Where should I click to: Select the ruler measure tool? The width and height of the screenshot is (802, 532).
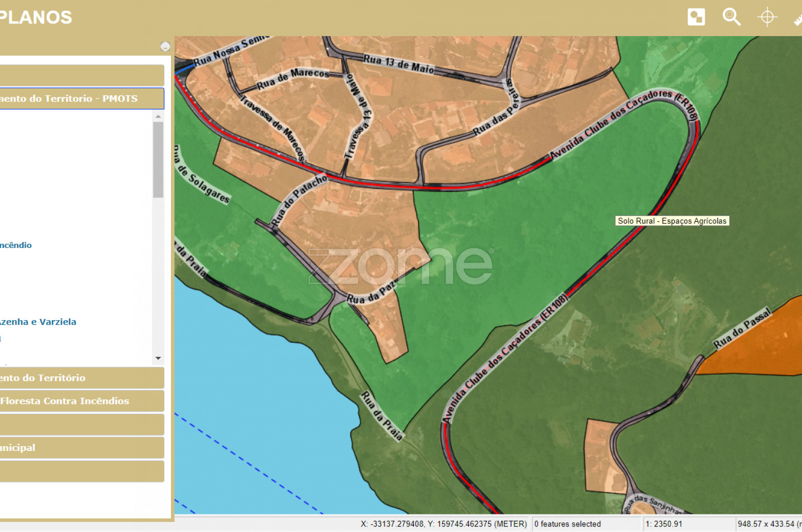(x=798, y=19)
